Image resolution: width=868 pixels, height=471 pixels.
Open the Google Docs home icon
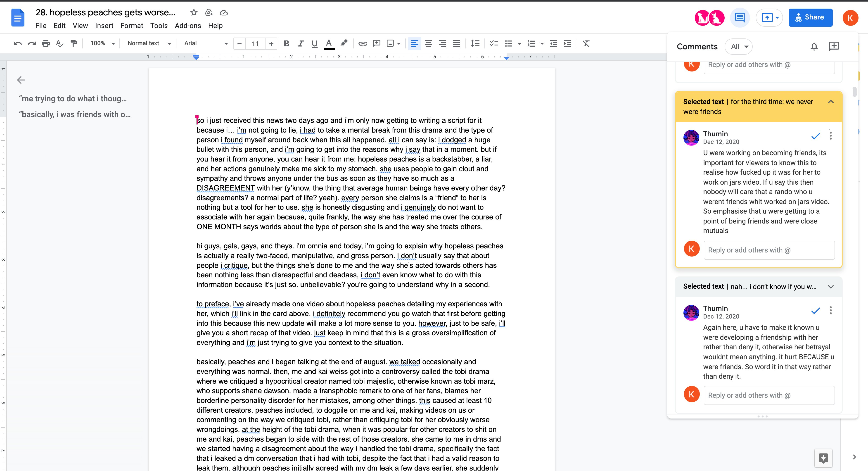[x=18, y=17]
